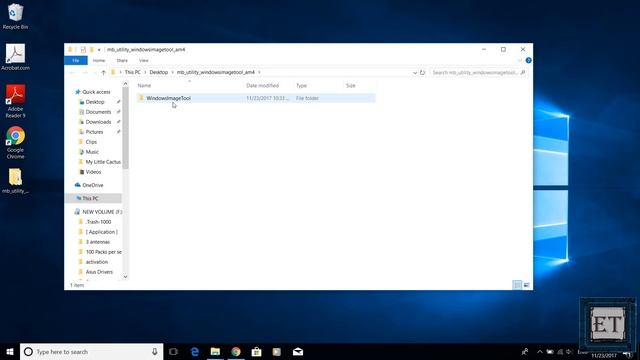
Task: Open the Mail app on taskbar
Action: pos(298,351)
